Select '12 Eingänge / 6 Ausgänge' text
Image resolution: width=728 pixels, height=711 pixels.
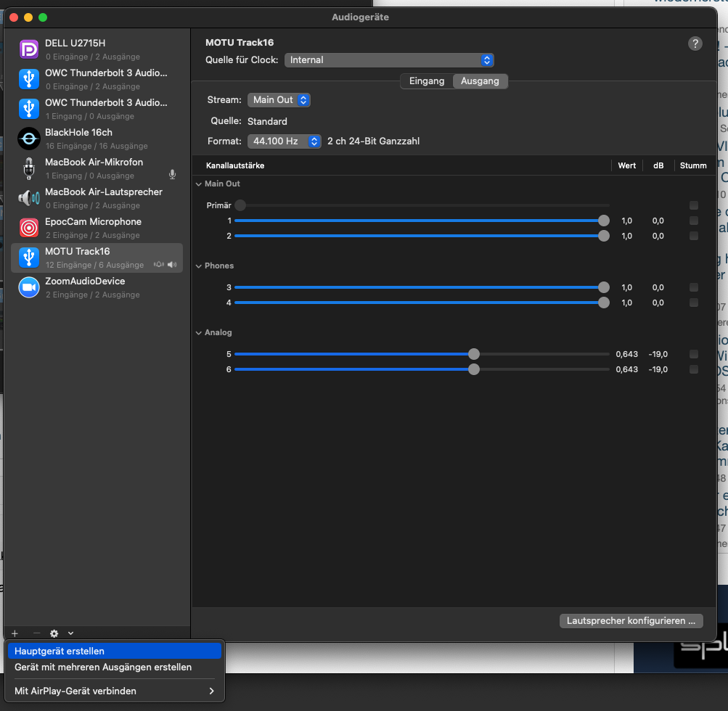94,265
